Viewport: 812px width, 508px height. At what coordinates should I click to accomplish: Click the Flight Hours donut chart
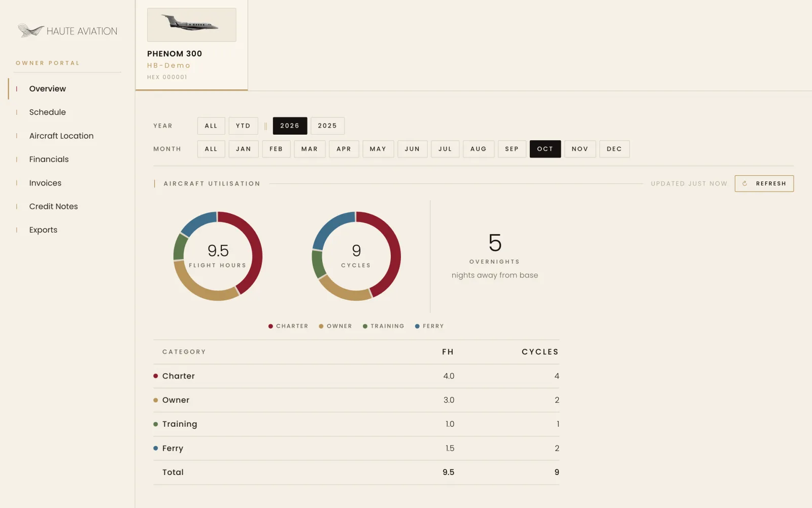pos(218,256)
